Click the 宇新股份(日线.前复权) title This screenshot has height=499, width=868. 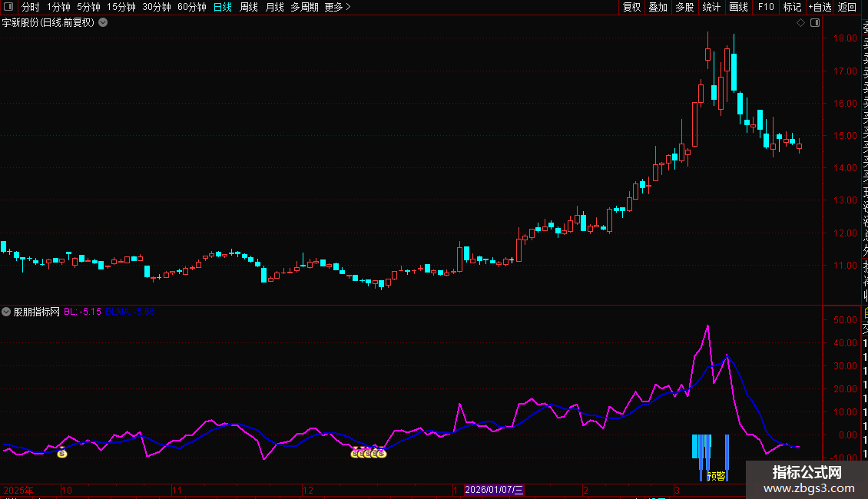48,23
